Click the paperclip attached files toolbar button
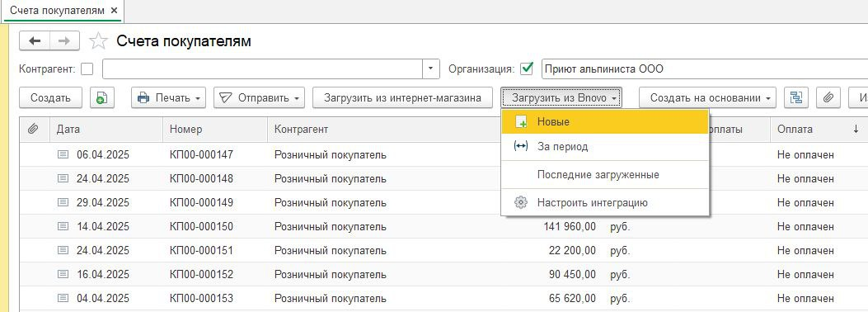This screenshot has height=312, width=868. [x=828, y=97]
